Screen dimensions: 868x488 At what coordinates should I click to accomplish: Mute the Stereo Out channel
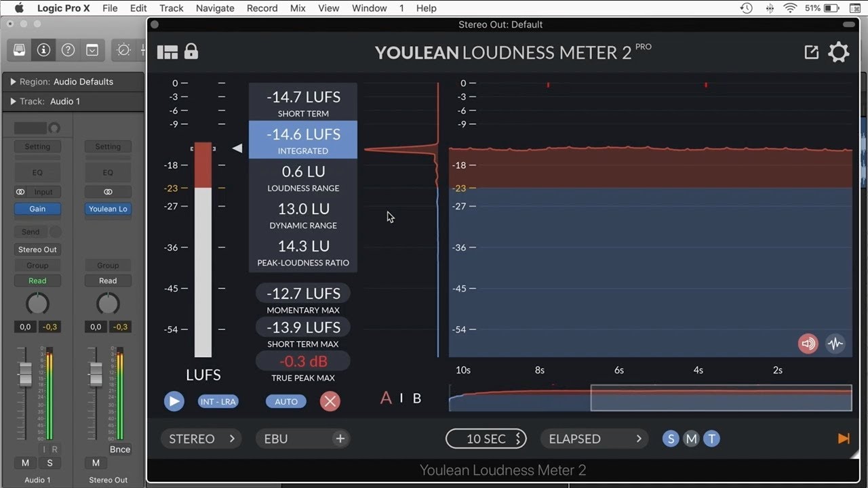tap(96, 463)
